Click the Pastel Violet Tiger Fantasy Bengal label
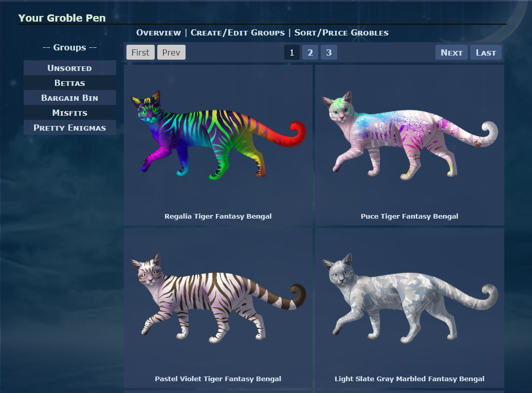Image resolution: width=532 pixels, height=393 pixels. (x=218, y=379)
